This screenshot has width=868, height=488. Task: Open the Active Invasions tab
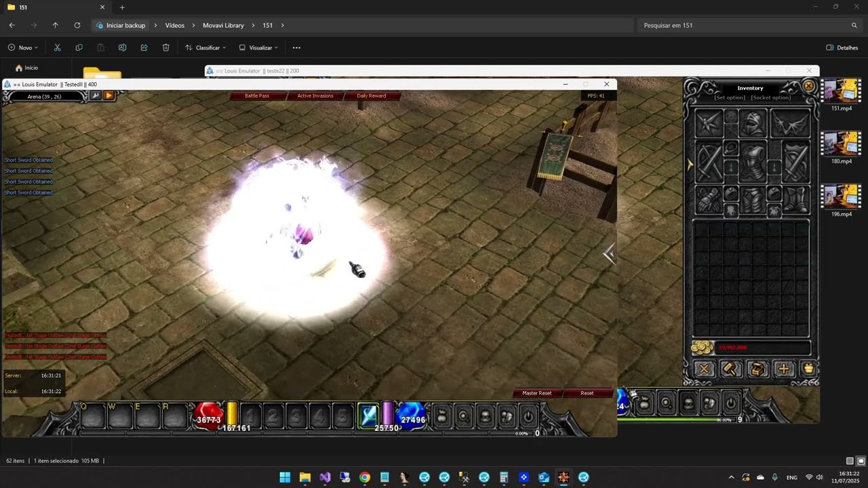[x=315, y=96]
